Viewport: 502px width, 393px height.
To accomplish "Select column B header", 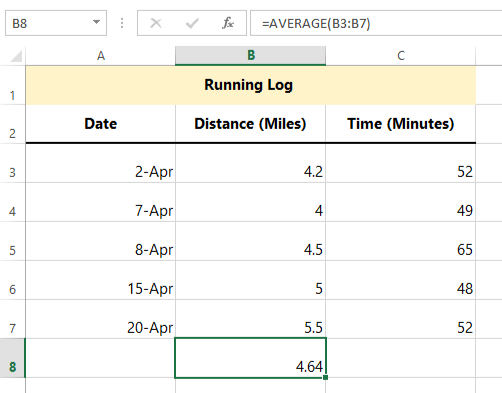I will pyautogui.click(x=250, y=56).
